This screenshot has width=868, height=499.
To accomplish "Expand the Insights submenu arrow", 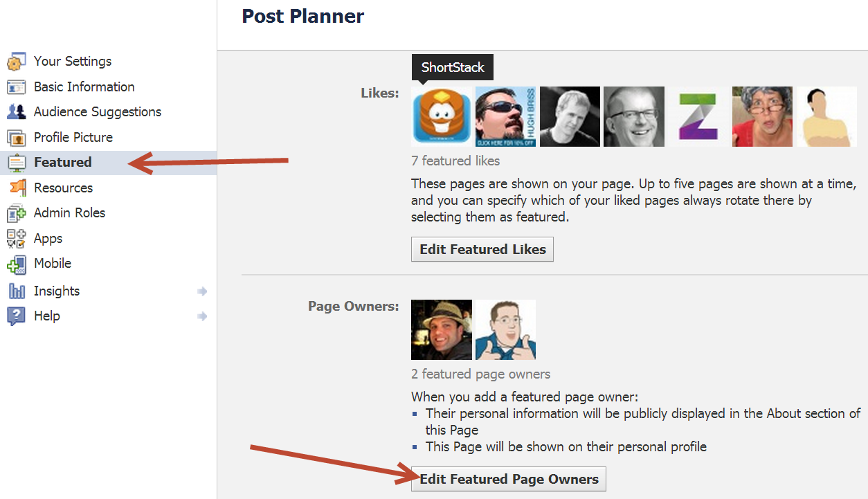I will [x=202, y=291].
